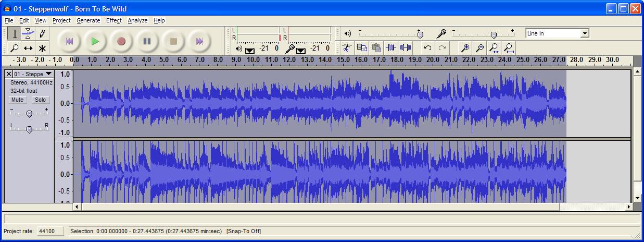
Task: Start recording with red Record button
Action: [121, 41]
